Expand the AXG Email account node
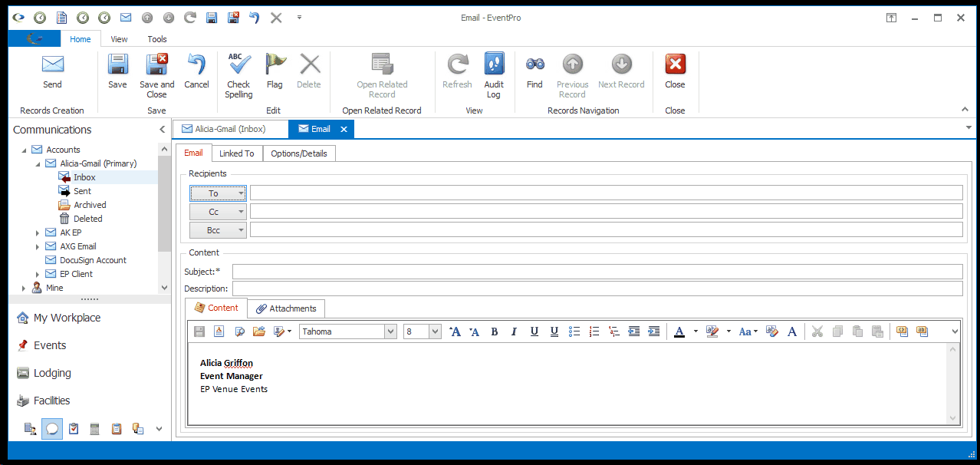This screenshot has width=980, height=465. 38,246
